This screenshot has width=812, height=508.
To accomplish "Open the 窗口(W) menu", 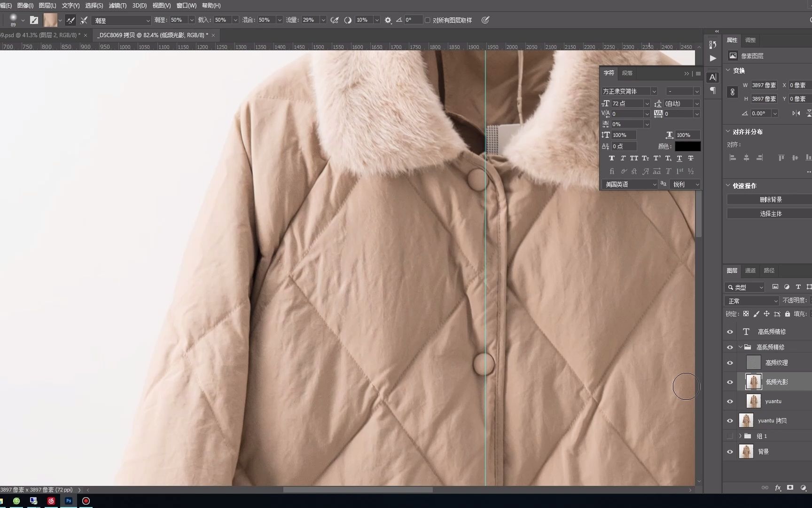I will (x=187, y=6).
